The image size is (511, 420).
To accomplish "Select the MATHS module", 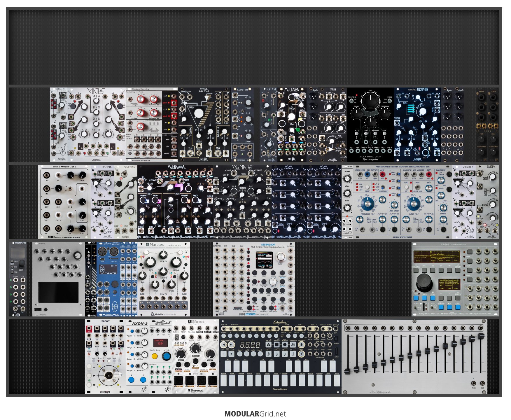I will [97, 125].
